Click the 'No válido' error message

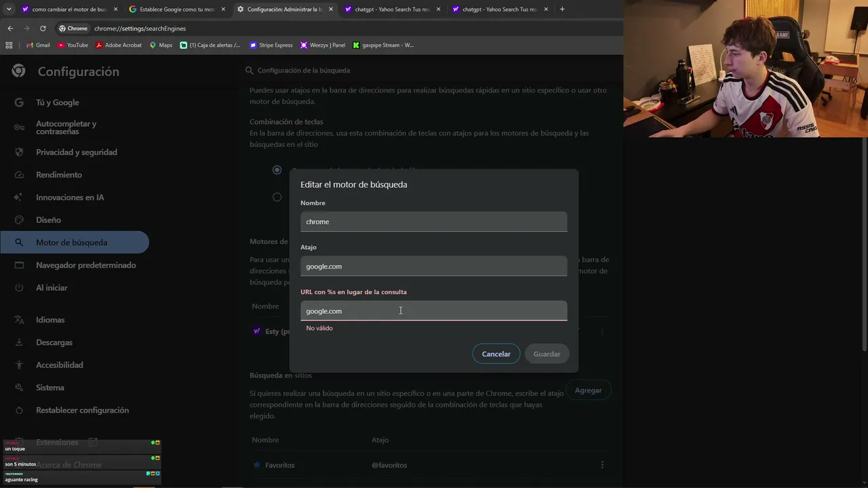pyautogui.click(x=319, y=328)
